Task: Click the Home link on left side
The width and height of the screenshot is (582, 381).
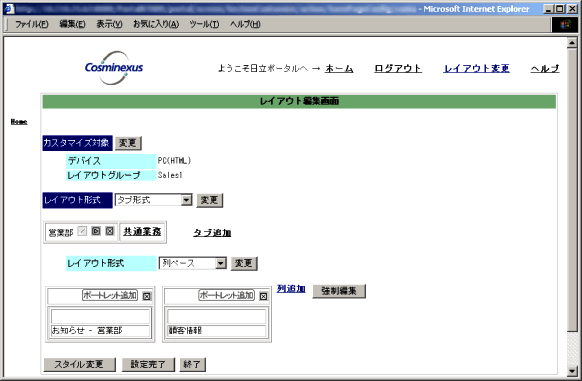Action: pos(19,122)
